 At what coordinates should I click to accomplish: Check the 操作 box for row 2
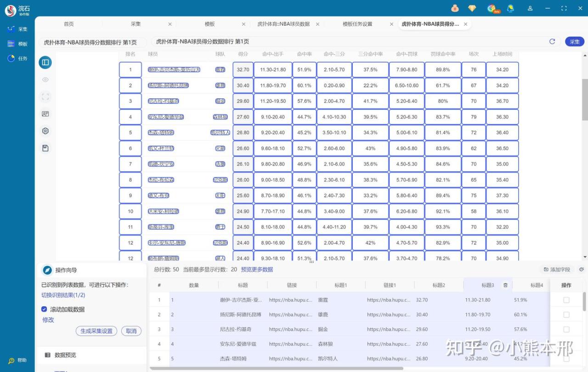click(566, 315)
